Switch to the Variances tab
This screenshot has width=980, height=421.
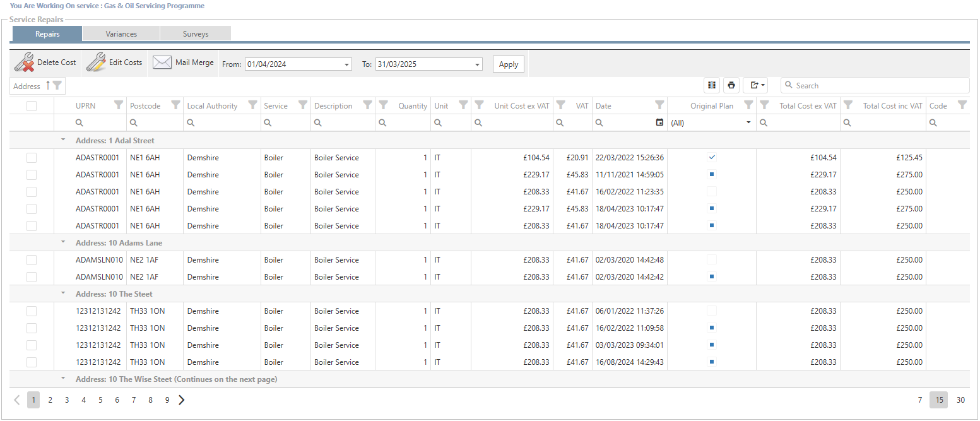point(121,34)
